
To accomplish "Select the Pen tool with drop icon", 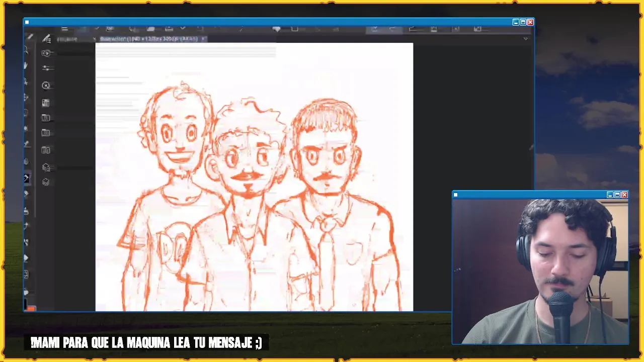I will [x=26, y=161].
